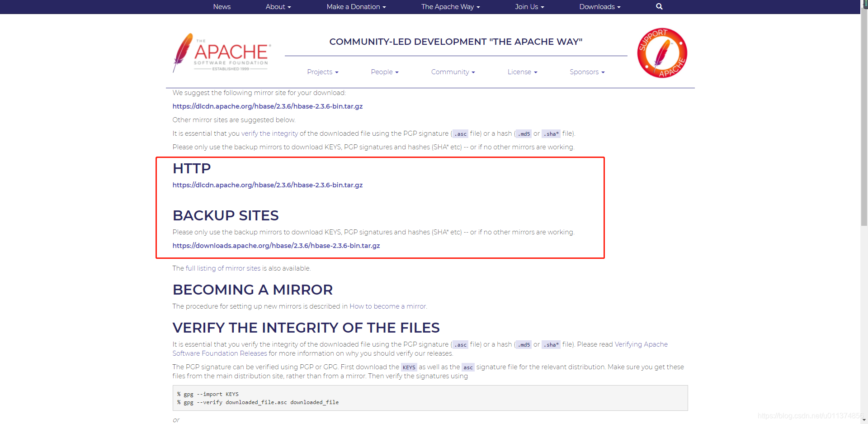Open the License menu
Screen dimensions: 868x424
(x=522, y=72)
